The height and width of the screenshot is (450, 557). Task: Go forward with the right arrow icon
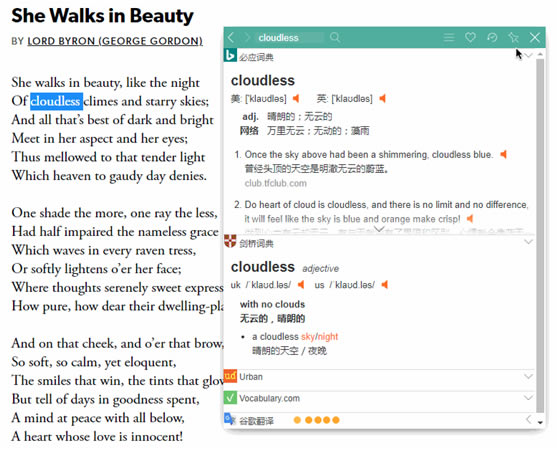(x=247, y=37)
